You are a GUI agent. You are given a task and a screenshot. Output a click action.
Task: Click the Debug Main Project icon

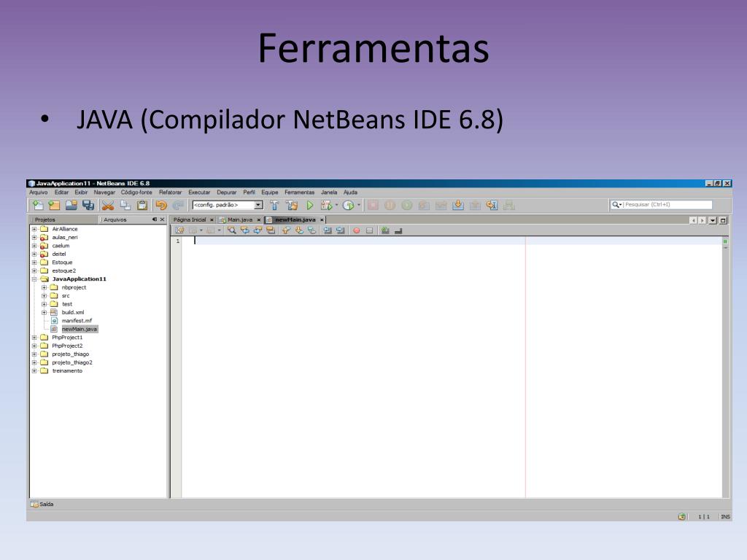pyautogui.click(x=326, y=205)
